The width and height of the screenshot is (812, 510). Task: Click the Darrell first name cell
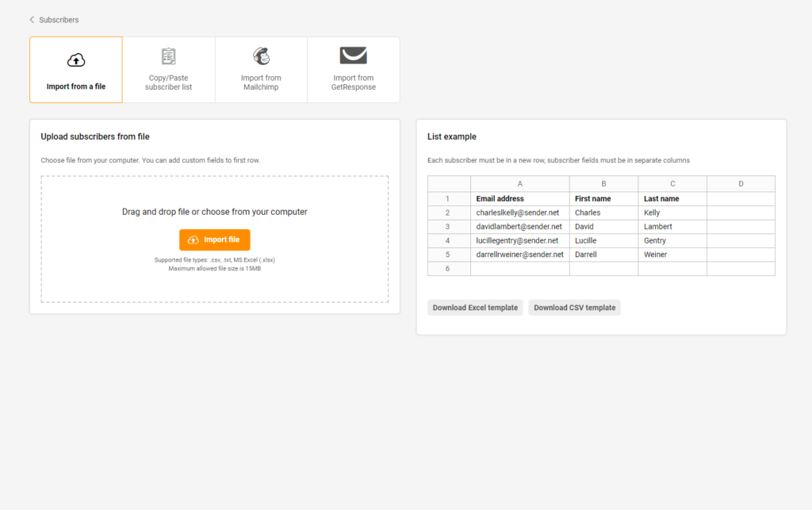tap(603, 255)
